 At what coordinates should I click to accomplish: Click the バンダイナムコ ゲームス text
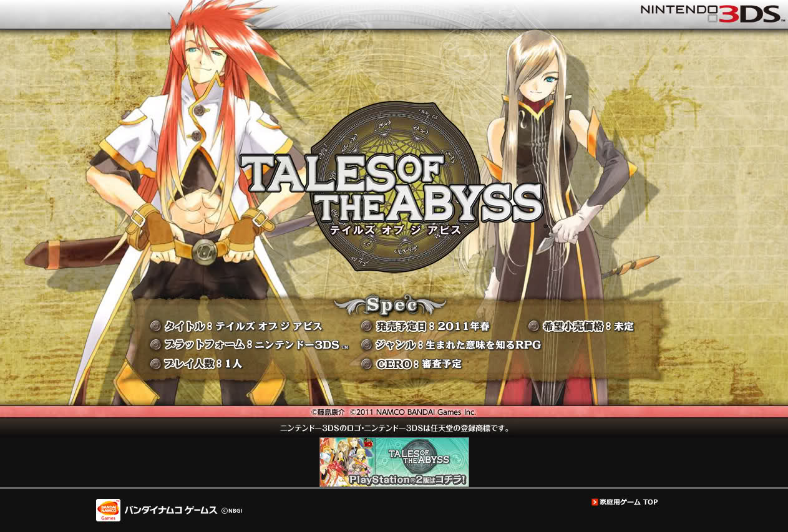[x=170, y=510]
